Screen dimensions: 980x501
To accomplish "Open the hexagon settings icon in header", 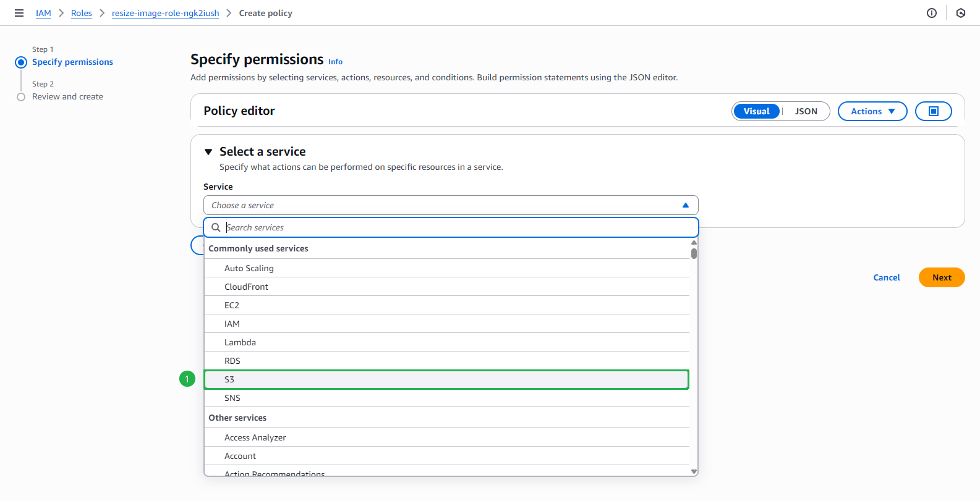I will (961, 13).
